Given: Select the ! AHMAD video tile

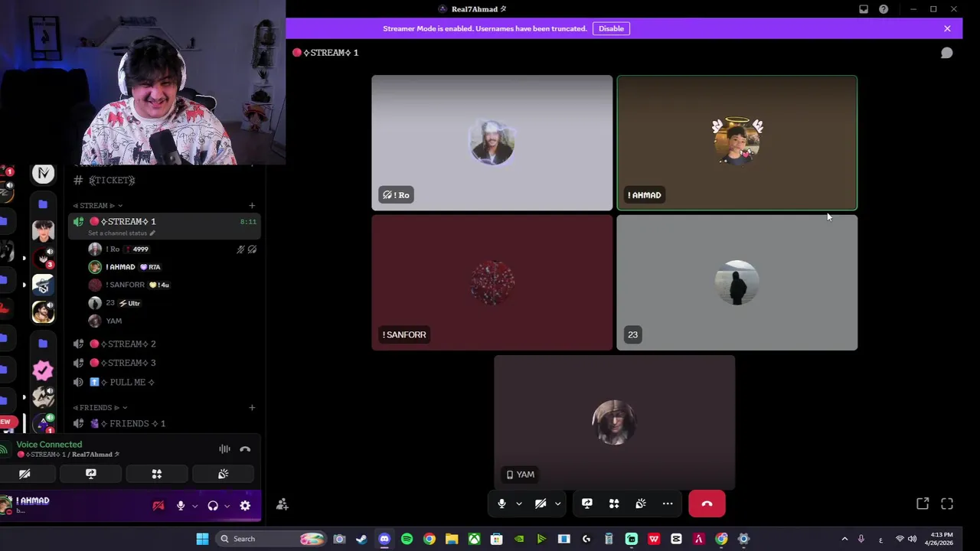Looking at the screenshot, I should [x=737, y=142].
